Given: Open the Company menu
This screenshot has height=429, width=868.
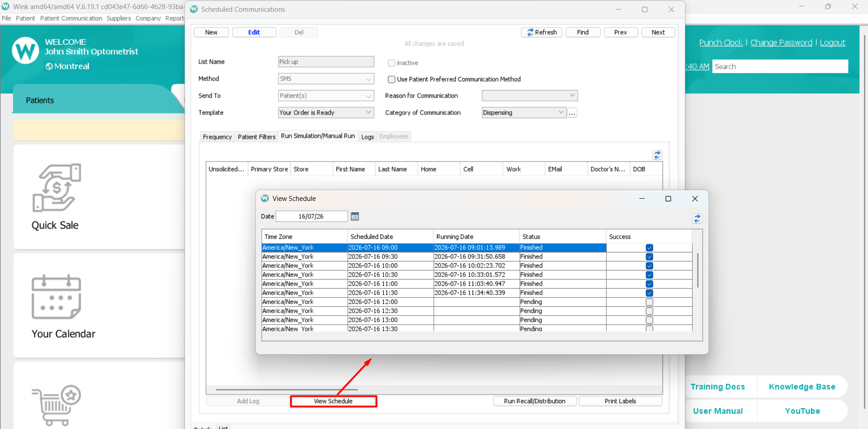Looking at the screenshot, I should [x=148, y=18].
